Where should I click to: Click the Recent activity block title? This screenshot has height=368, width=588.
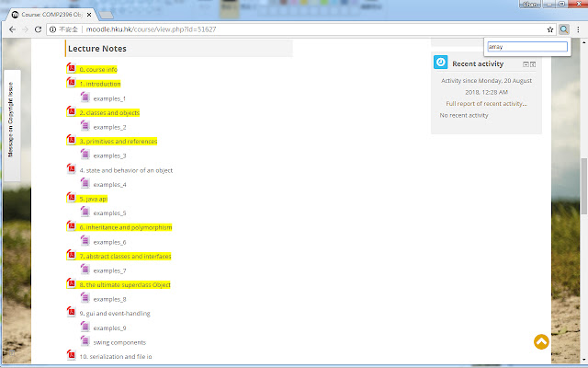pos(478,63)
